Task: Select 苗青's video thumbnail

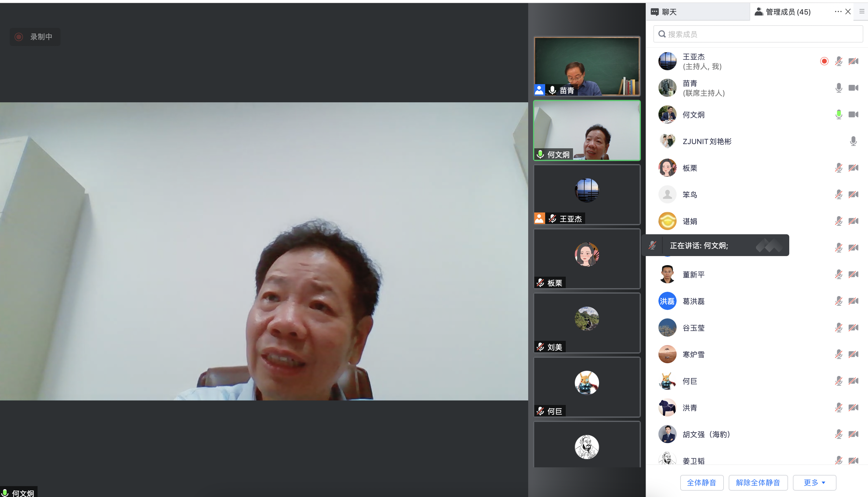Action: (x=587, y=66)
